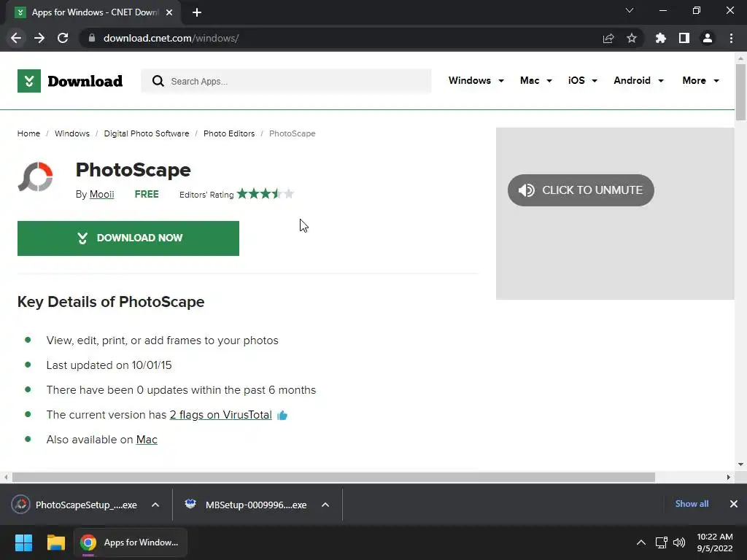This screenshot has height=560, width=747.
Task: Click the Editors' Rating stars
Action: tap(266, 194)
